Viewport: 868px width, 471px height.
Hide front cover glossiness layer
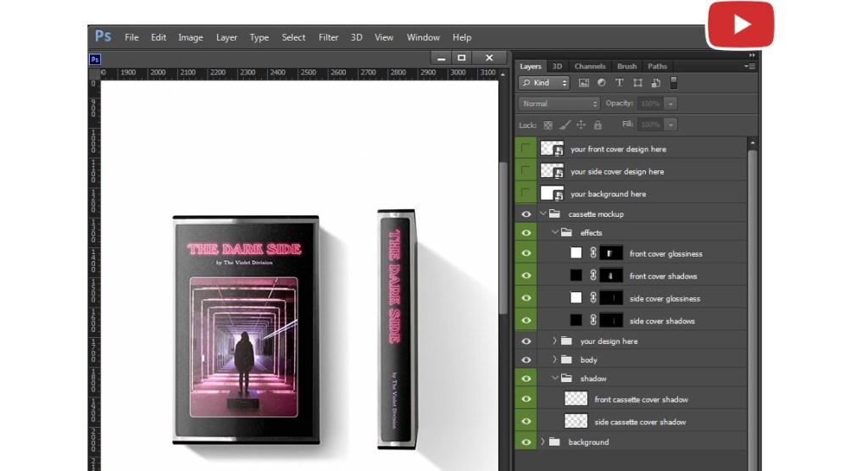coord(526,253)
